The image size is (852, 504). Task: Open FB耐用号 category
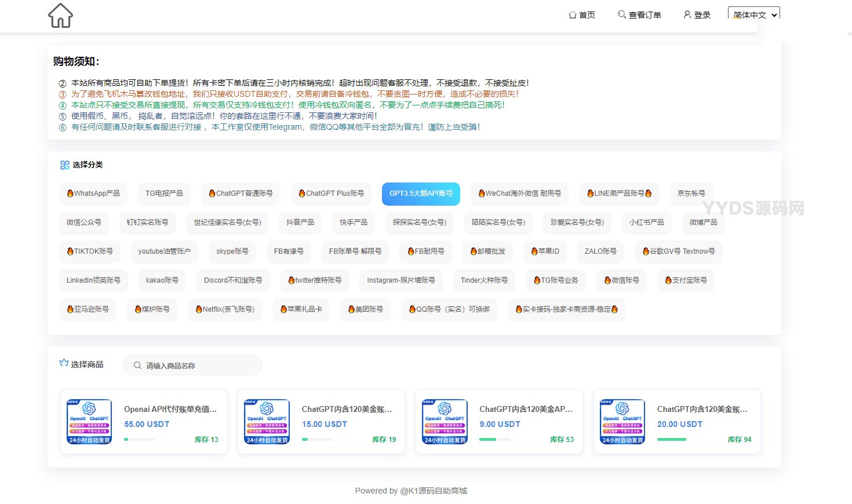click(425, 251)
